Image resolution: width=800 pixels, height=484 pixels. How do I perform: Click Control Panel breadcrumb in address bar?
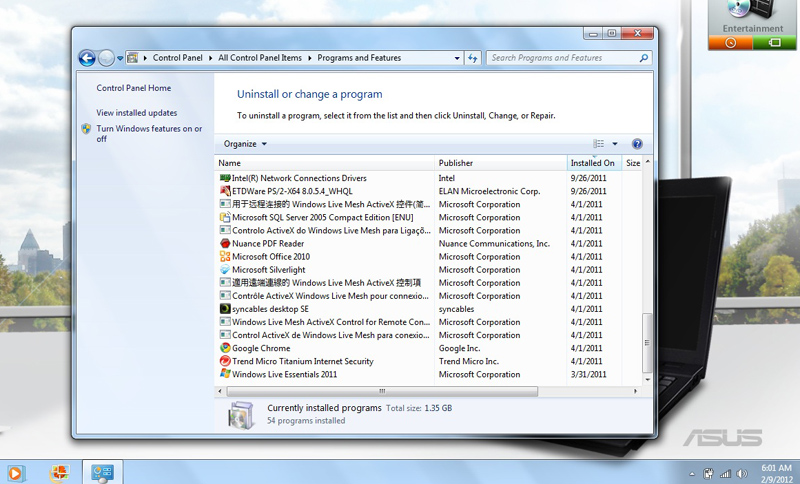(178, 58)
